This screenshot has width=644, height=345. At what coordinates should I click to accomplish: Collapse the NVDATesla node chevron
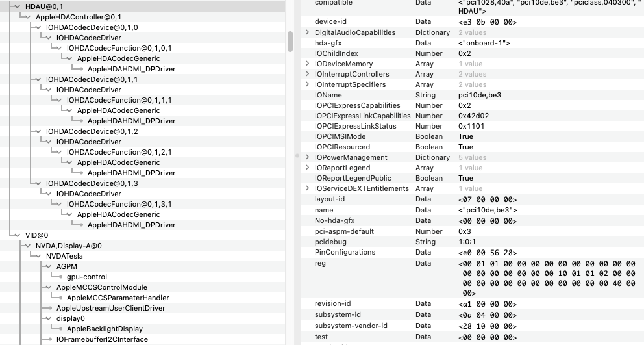[x=38, y=256]
